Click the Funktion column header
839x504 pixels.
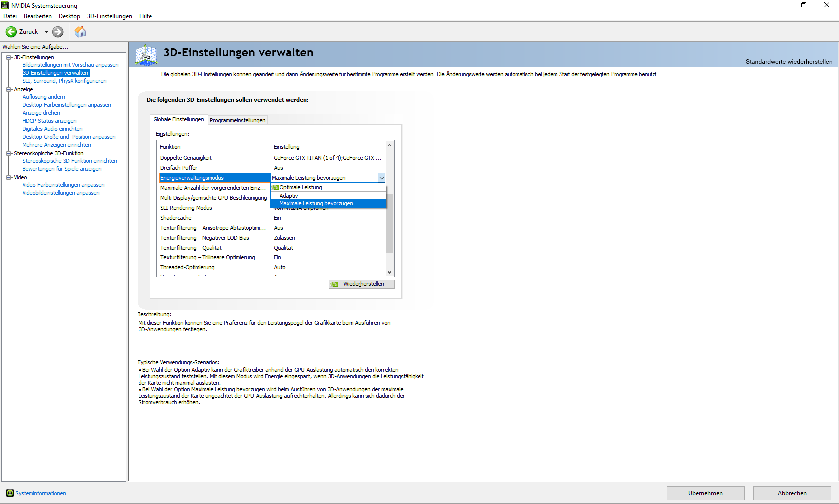214,147
